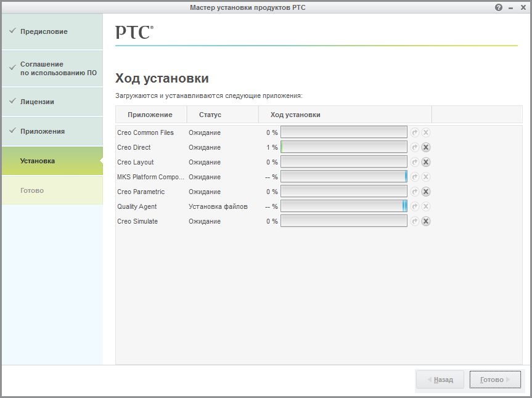Click the retry icon for Creo Simulate
The height and width of the screenshot is (398, 532).
pyautogui.click(x=415, y=221)
